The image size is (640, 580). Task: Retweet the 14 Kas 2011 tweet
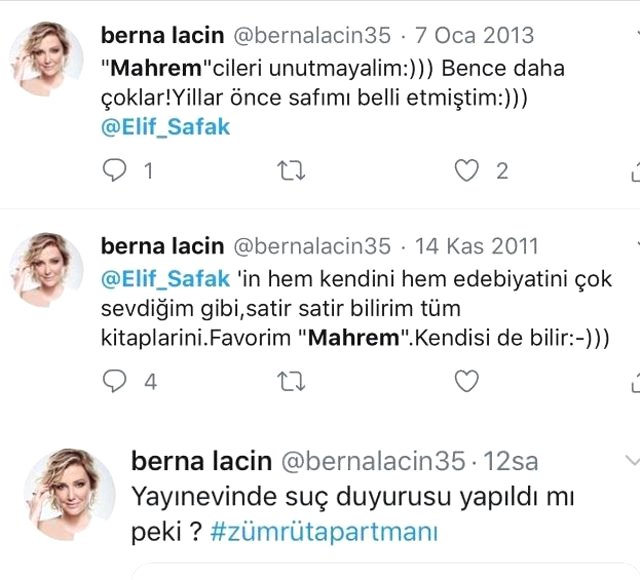click(290, 381)
